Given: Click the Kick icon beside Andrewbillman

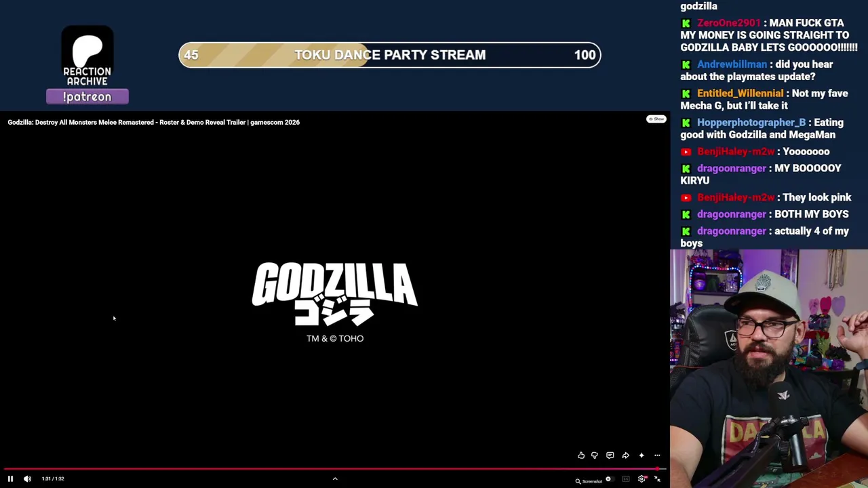Looking at the screenshot, I should point(686,65).
